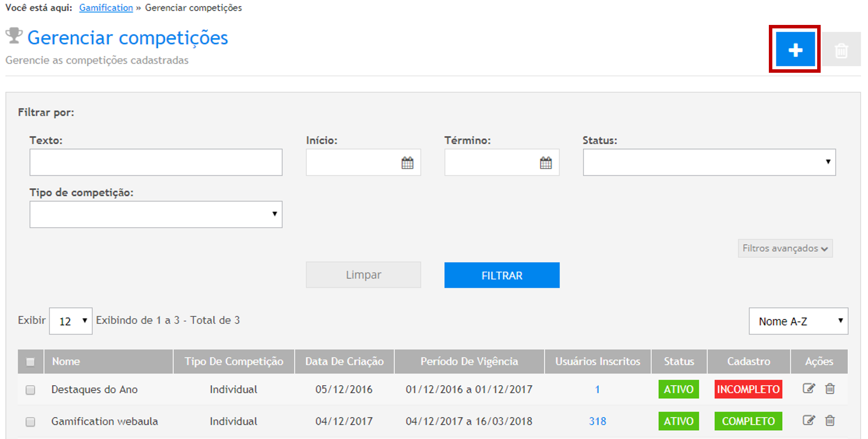868x439 pixels.
Task: Click into the Texto filter field
Action: [155, 162]
